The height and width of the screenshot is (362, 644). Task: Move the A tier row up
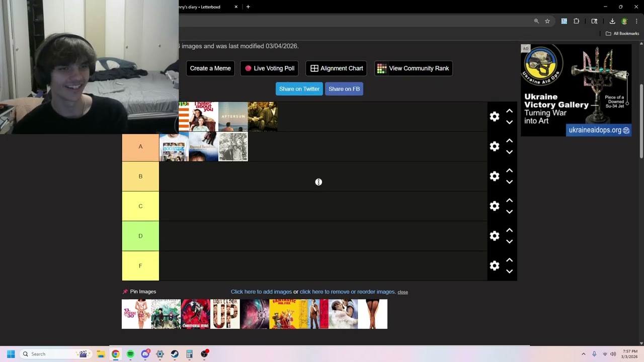[x=509, y=141]
